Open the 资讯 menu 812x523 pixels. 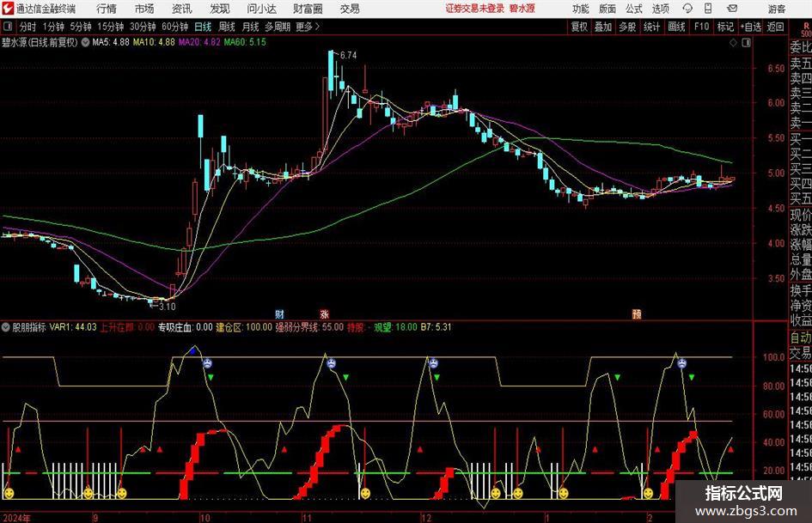(181, 9)
